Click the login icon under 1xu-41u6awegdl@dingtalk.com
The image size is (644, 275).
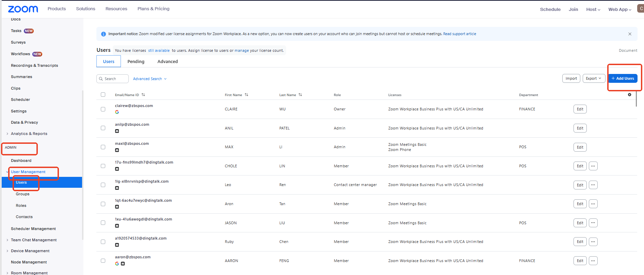[x=117, y=226]
